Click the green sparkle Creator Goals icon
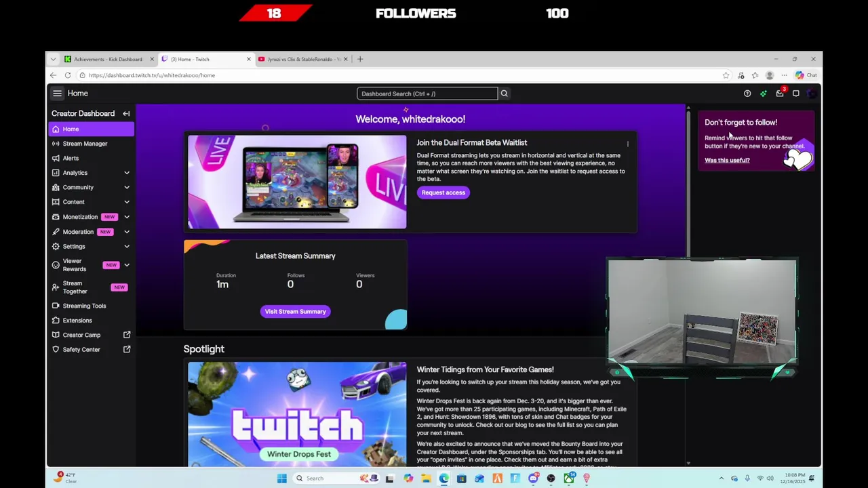868x488 pixels. (x=764, y=94)
